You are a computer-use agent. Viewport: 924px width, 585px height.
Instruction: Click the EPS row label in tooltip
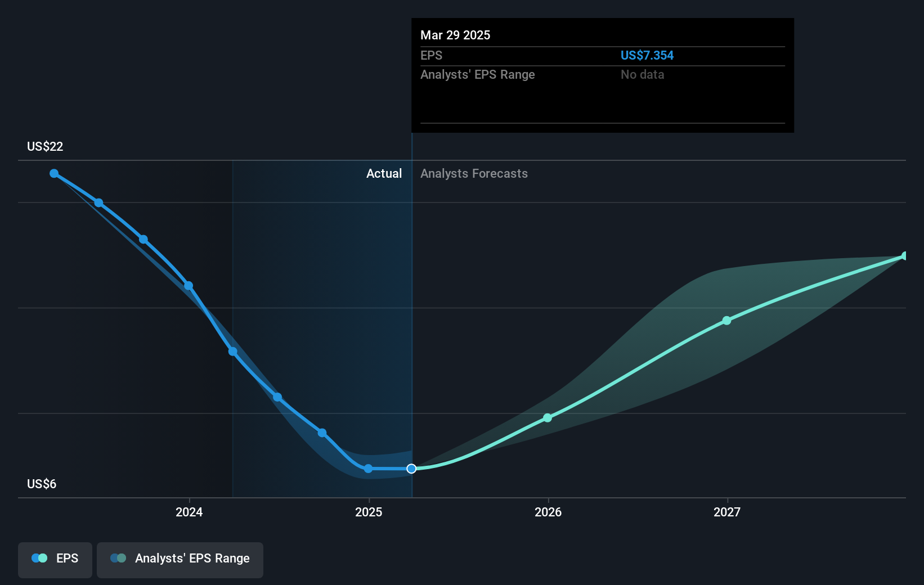(x=432, y=55)
